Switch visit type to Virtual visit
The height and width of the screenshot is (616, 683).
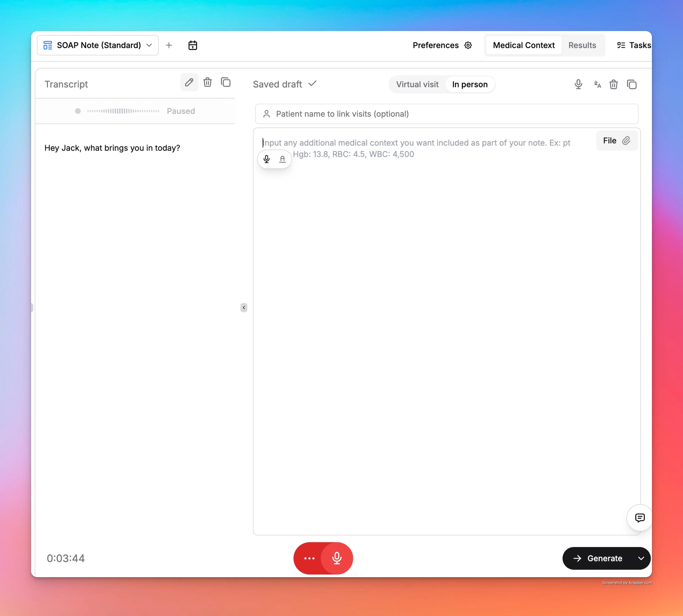pos(417,84)
